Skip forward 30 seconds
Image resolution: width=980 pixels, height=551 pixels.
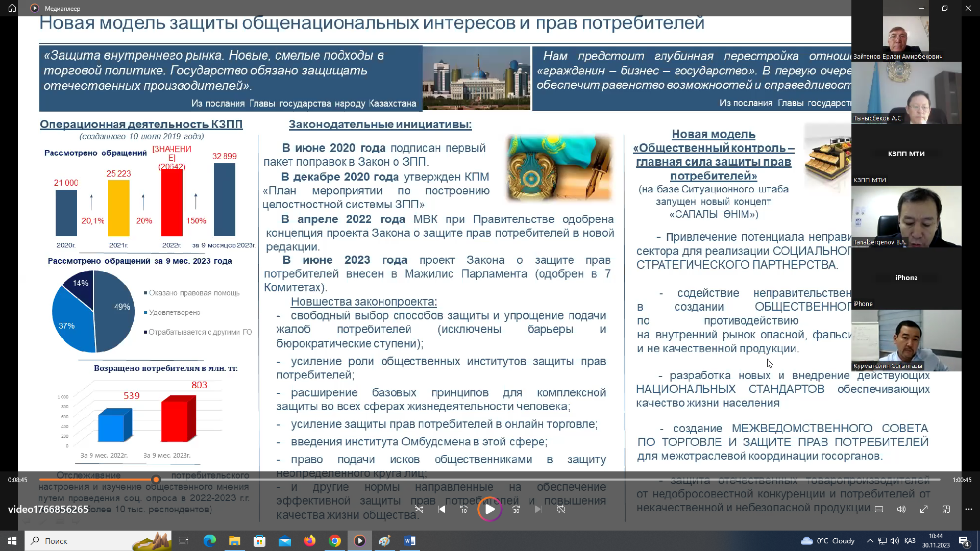(x=516, y=509)
